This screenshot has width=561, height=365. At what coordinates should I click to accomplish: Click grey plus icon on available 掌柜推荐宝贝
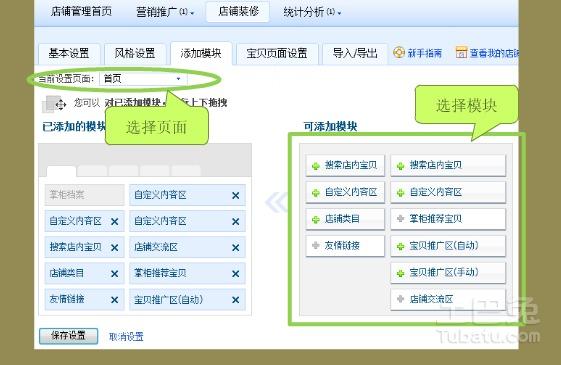(400, 218)
